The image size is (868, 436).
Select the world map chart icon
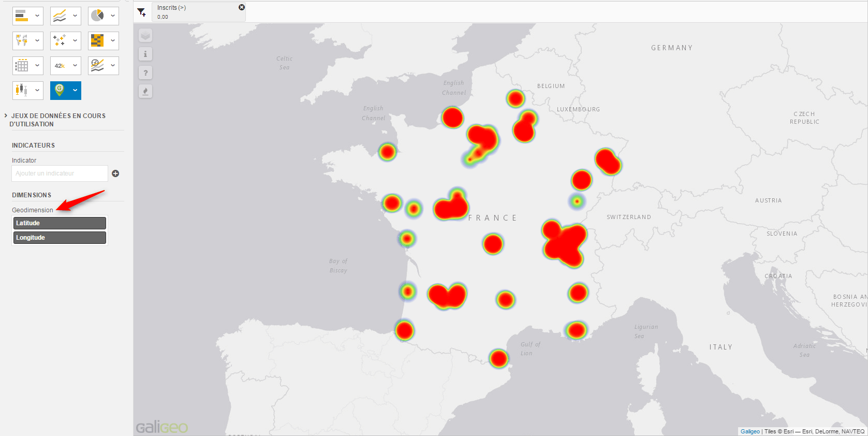[22, 40]
